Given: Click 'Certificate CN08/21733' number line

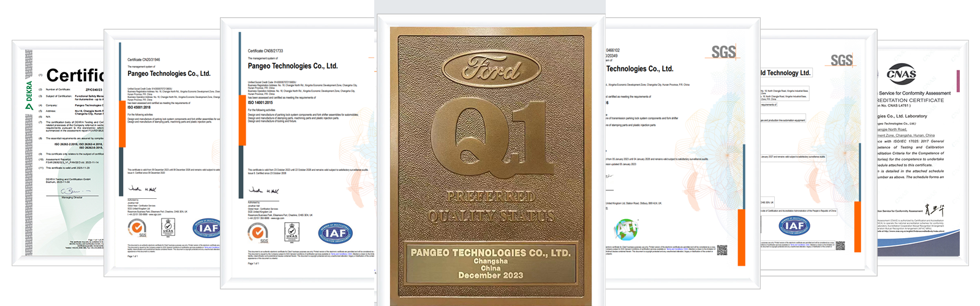Looking at the screenshot, I should point(265,51).
